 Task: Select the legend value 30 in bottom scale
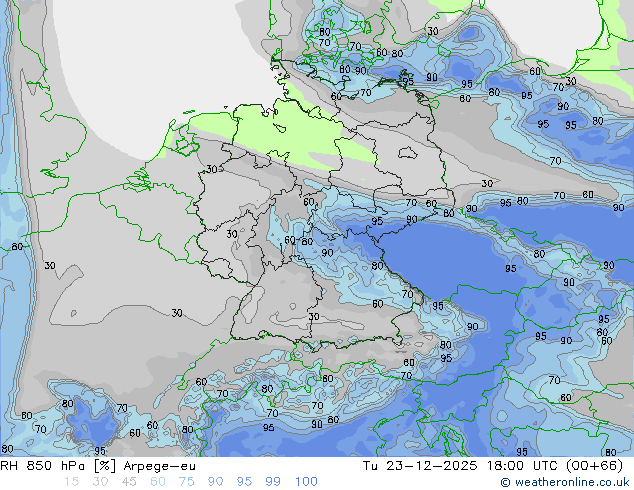point(100,482)
